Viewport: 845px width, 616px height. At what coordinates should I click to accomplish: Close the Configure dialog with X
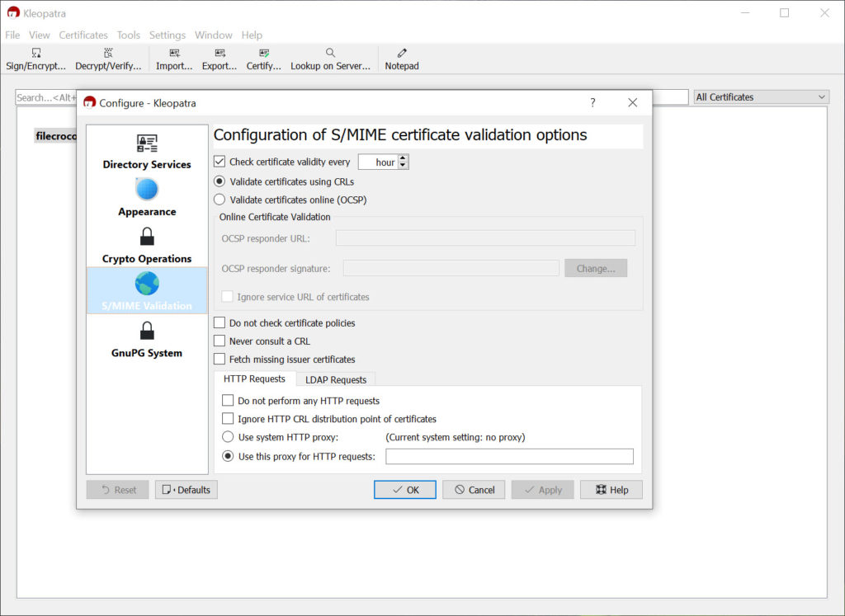[632, 102]
